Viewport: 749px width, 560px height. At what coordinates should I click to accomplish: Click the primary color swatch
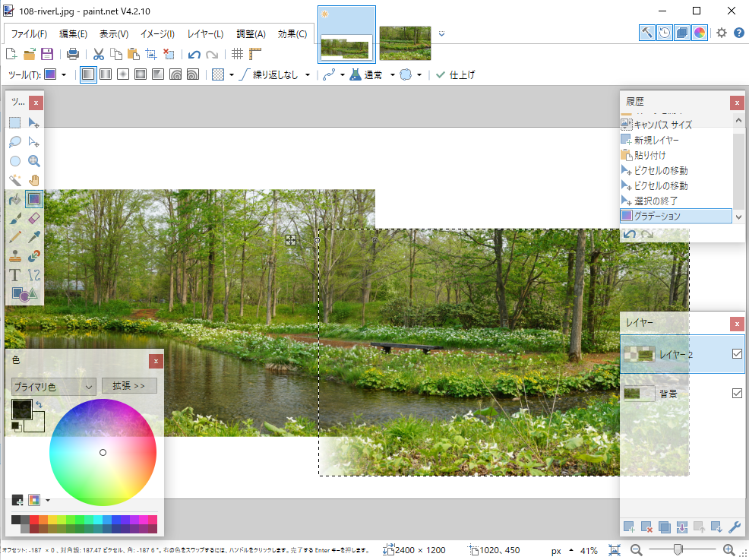click(x=21, y=410)
